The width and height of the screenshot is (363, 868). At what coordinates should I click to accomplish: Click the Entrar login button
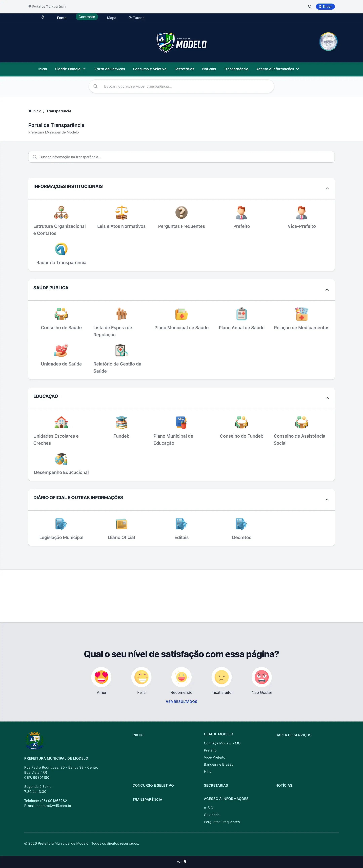[325, 6]
